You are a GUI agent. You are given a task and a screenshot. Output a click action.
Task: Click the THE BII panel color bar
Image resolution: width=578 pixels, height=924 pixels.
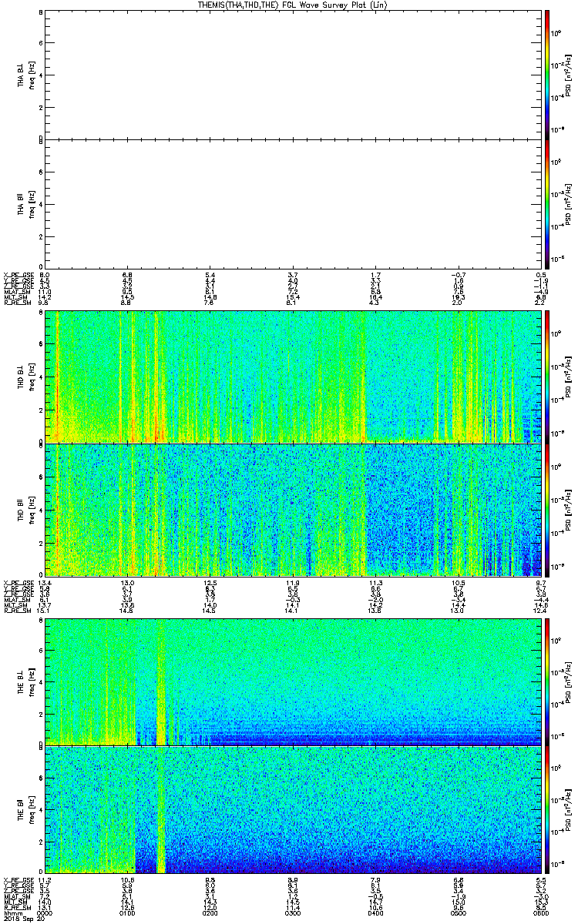(547, 811)
